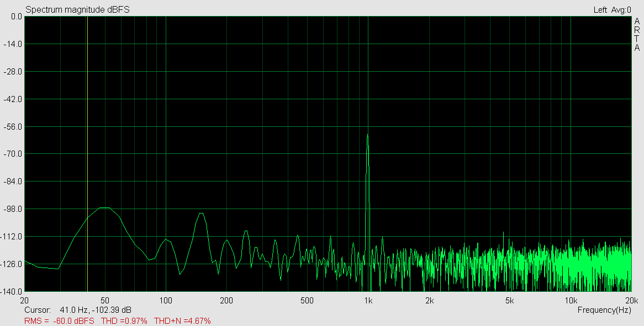Click the "THD+N =4.67%" value
This screenshot has width=644, height=326.
tap(182, 320)
